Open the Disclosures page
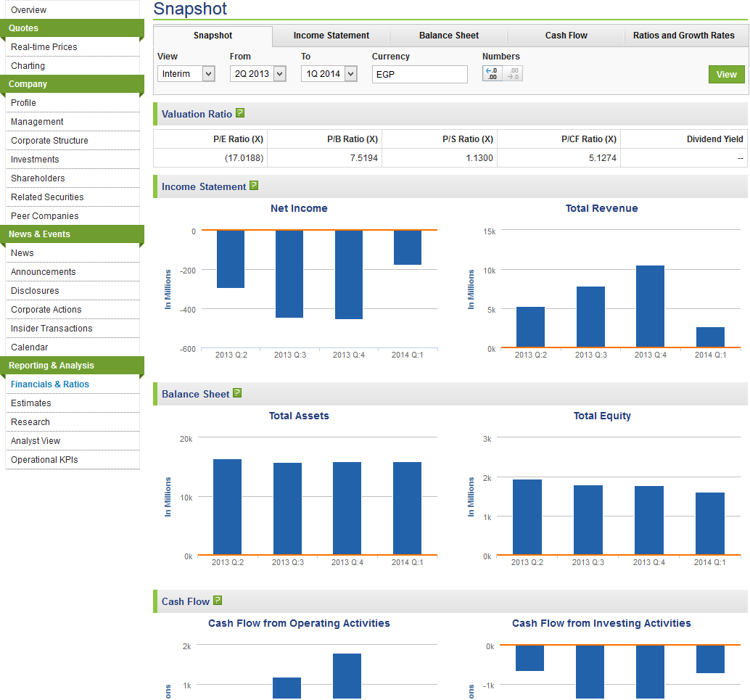750x700 pixels. click(x=35, y=291)
